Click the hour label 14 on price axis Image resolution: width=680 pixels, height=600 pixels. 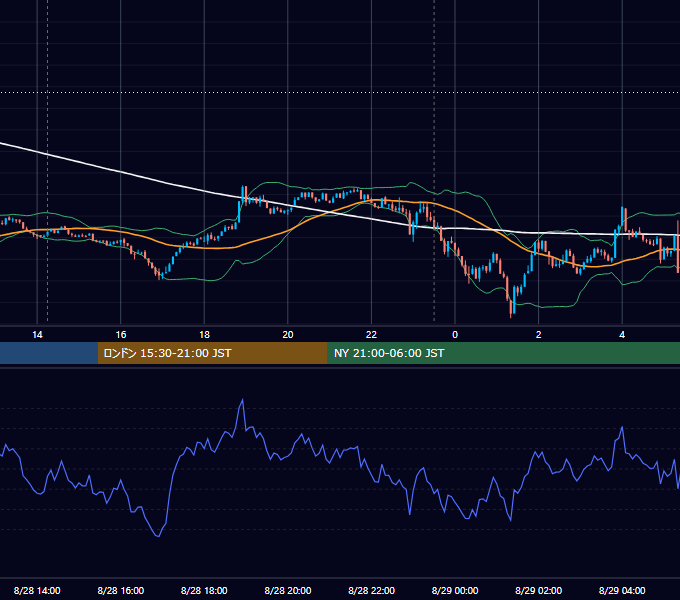pyautogui.click(x=37, y=335)
